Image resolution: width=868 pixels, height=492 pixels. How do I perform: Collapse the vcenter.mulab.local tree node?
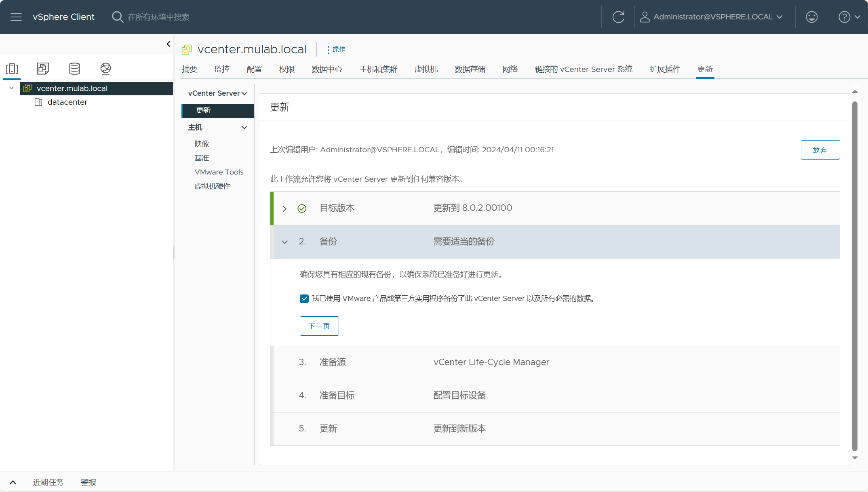pyautogui.click(x=12, y=88)
